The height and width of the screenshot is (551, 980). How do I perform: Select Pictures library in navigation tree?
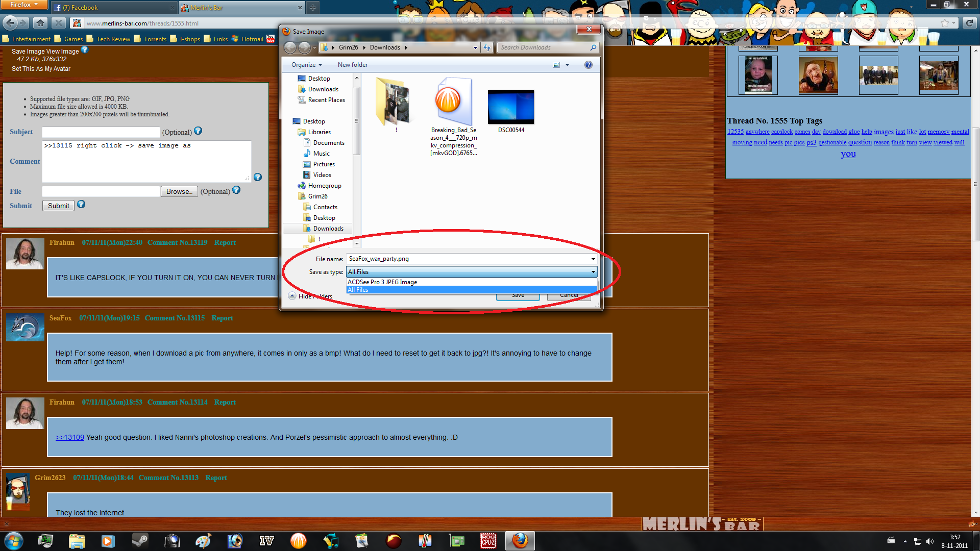319,164
